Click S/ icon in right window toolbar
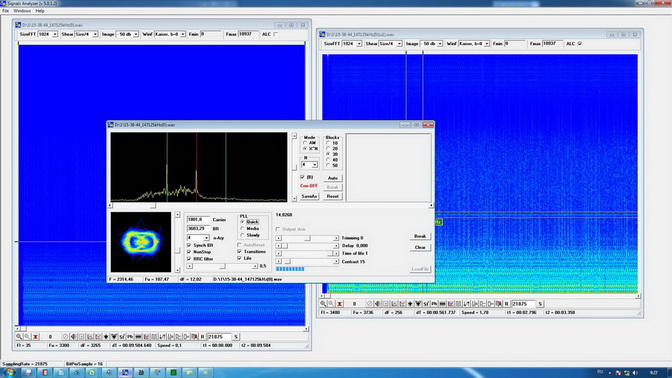The width and height of the screenshot is (672, 378). click(x=426, y=304)
